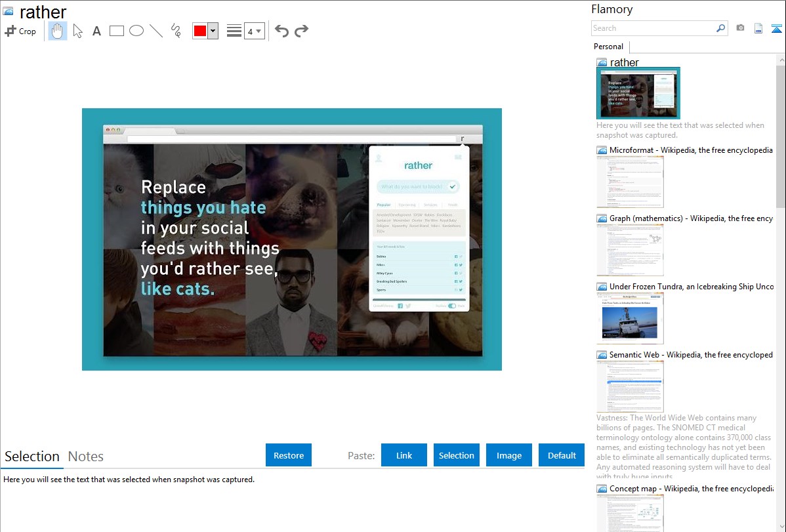Open the color picker dropdown arrow
786x532 pixels.
click(x=213, y=31)
